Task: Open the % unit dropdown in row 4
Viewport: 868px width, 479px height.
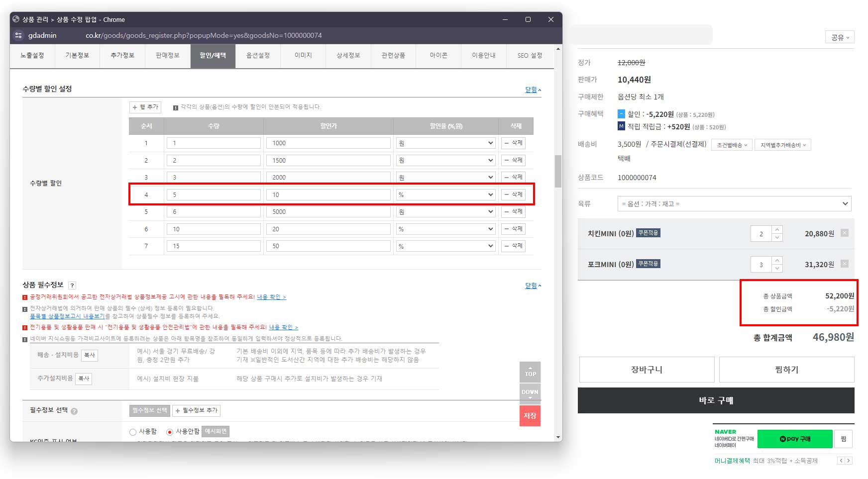Action: 445,194
